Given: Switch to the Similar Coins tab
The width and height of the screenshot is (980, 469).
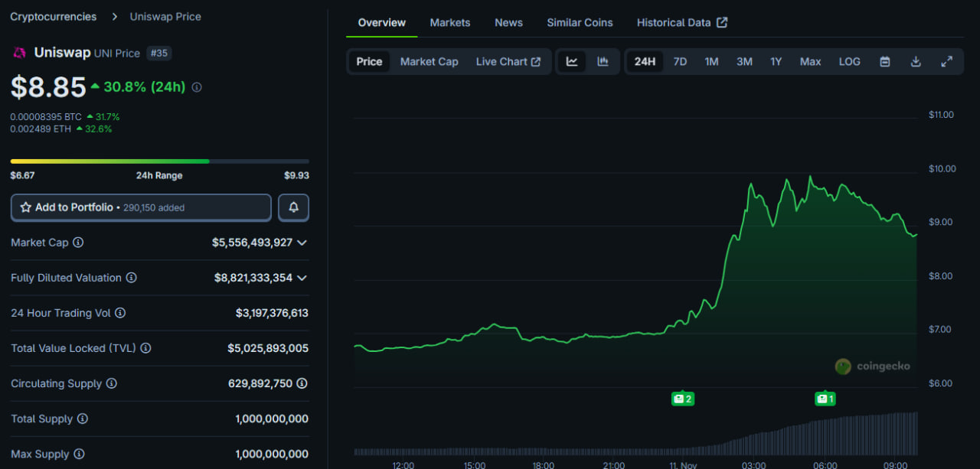Looking at the screenshot, I should click(x=580, y=23).
